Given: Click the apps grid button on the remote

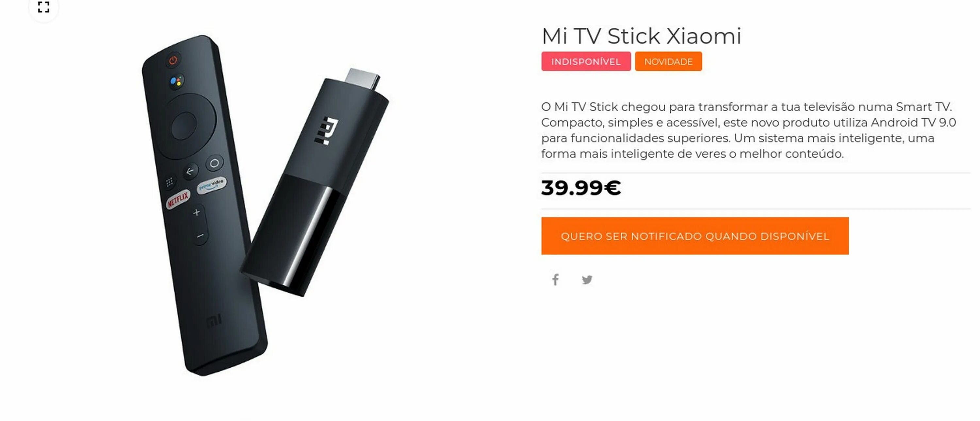Looking at the screenshot, I should click(169, 182).
